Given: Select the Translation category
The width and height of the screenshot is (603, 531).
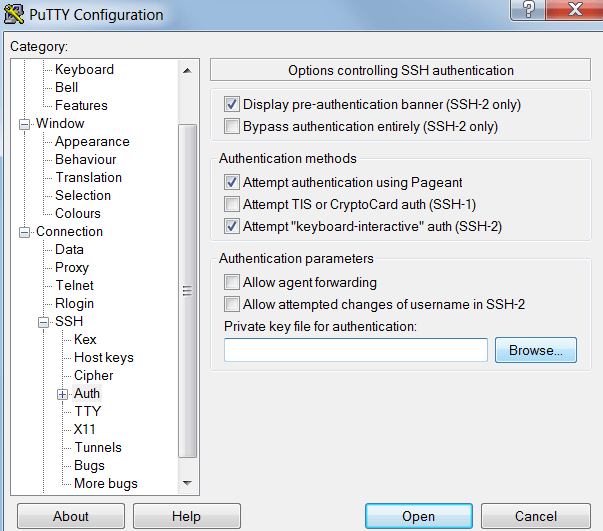Looking at the screenshot, I should click(88, 178).
